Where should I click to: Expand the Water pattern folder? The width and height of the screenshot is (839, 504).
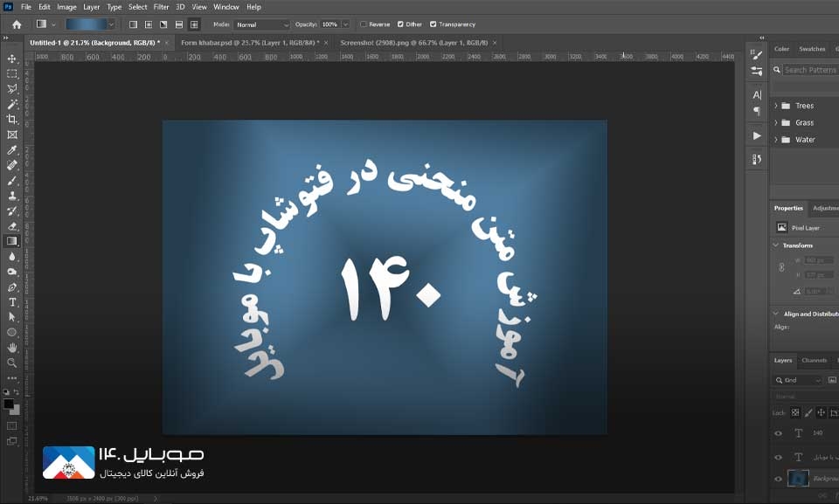[x=776, y=140]
